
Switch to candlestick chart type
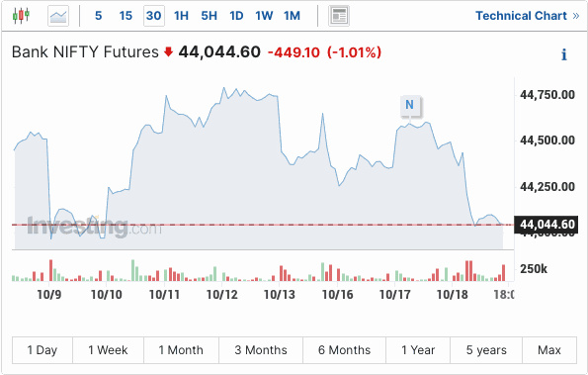point(21,16)
